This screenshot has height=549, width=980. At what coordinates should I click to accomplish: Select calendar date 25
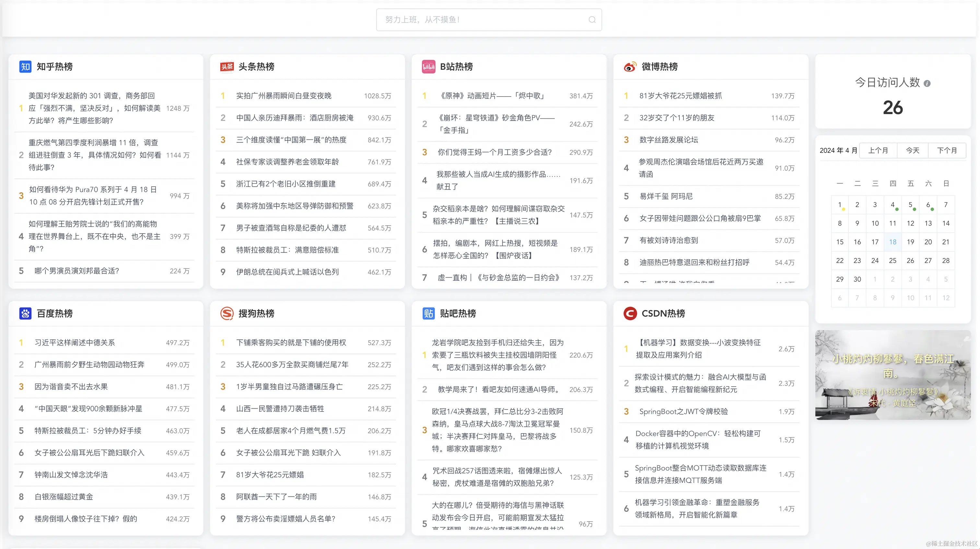point(892,260)
